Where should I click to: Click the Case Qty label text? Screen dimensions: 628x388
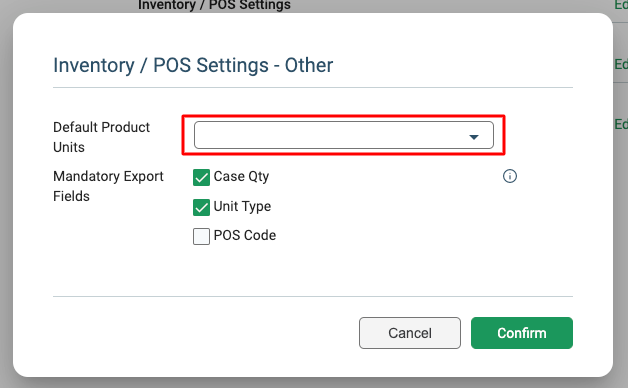tap(242, 177)
